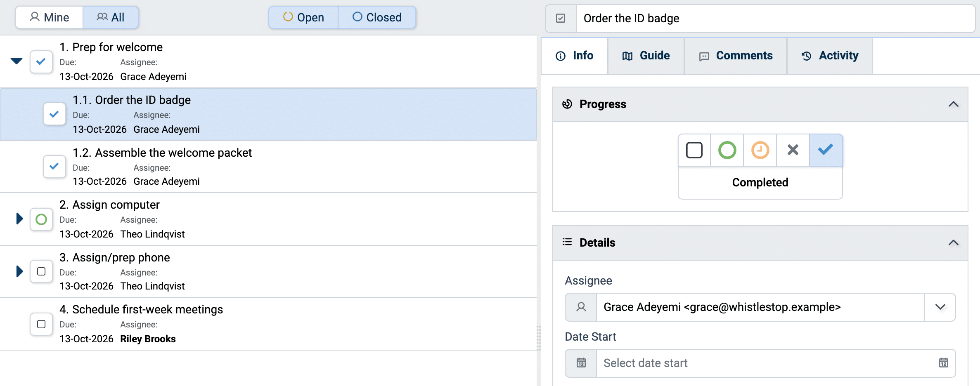Image resolution: width=980 pixels, height=386 pixels.
Task: Click the task title field Order the ID badge
Action: 776,18
